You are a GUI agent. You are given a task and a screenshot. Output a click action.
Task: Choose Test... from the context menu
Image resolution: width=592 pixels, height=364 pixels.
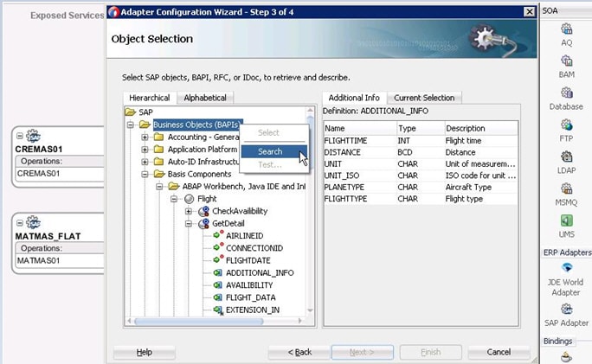274,165
